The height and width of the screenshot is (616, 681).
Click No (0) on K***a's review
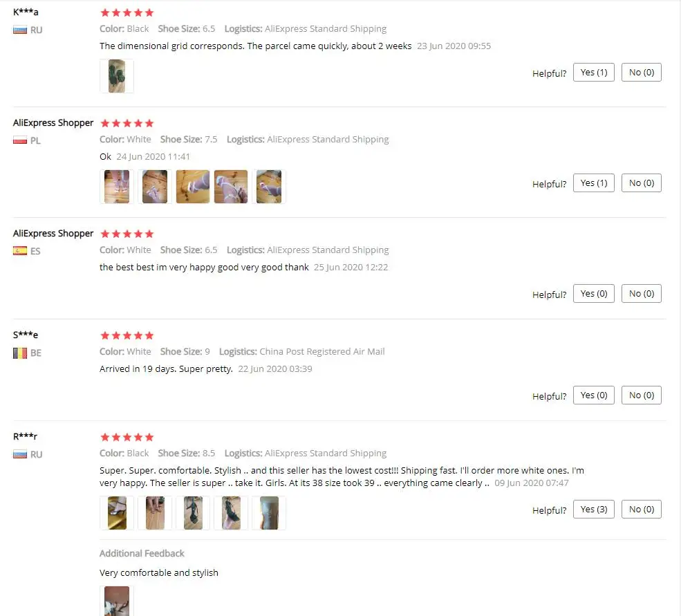[641, 72]
